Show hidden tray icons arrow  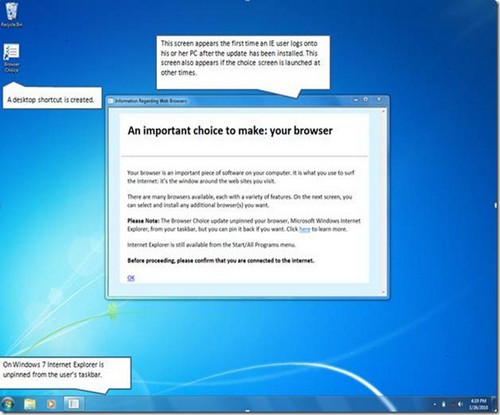tap(435, 404)
